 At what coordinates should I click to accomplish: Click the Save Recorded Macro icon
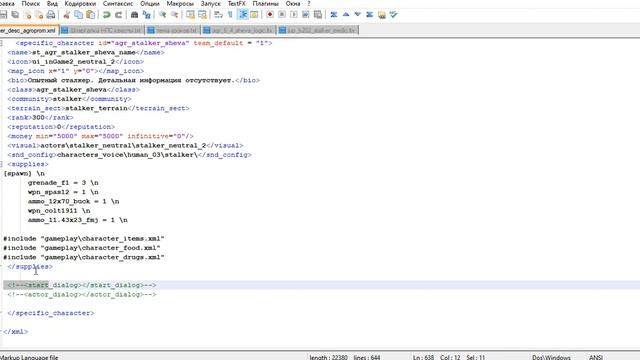pyautogui.click(x=318, y=15)
